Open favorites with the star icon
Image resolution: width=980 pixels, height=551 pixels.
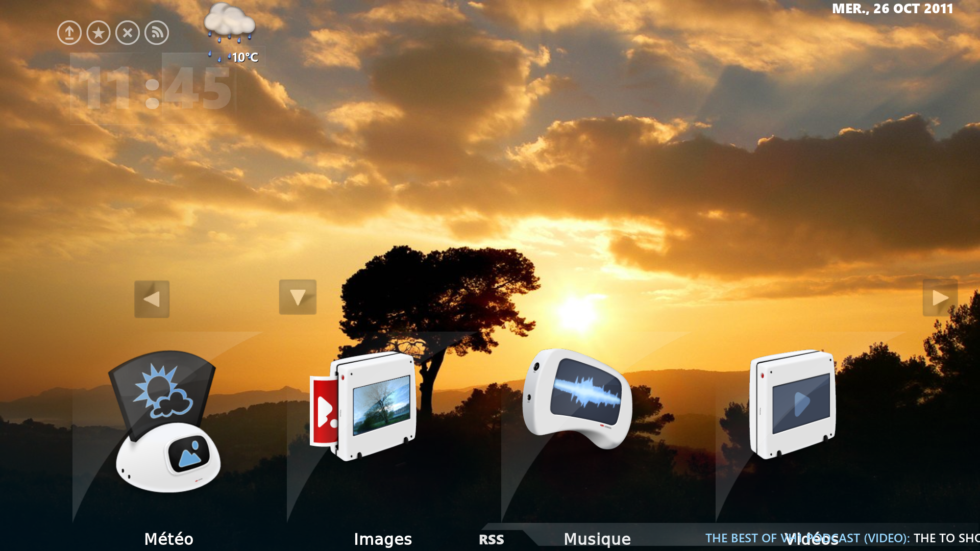[x=99, y=33]
